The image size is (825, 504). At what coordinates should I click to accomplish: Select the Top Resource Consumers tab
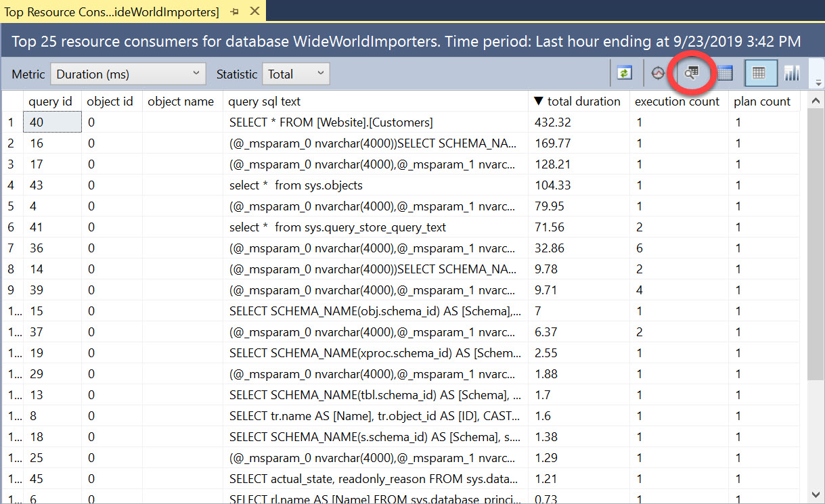112,12
